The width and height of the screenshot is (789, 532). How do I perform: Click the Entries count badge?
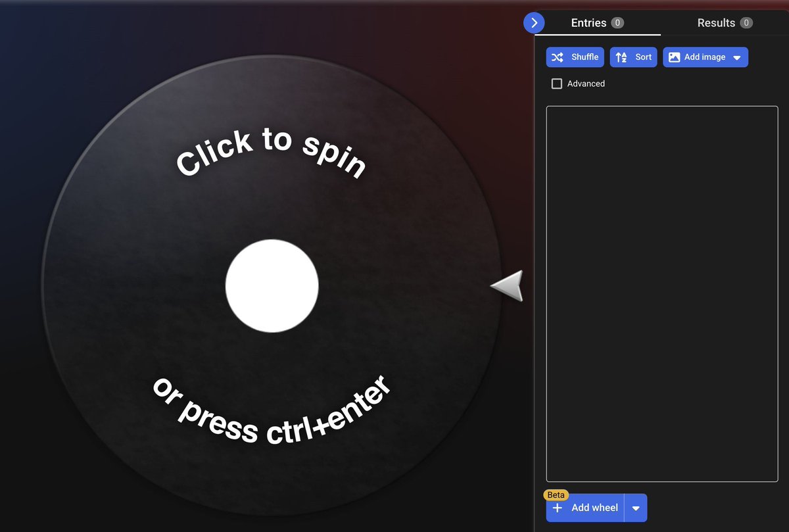(617, 23)
